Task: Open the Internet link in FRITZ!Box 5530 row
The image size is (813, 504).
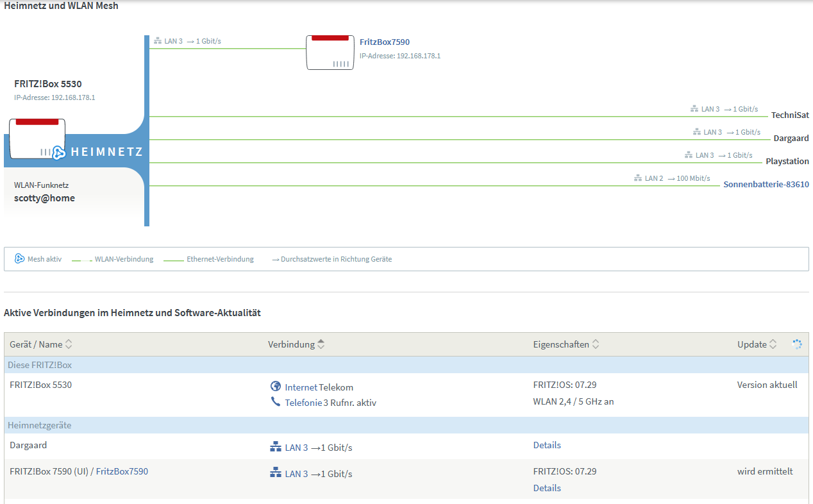Action: click(301, 387)
